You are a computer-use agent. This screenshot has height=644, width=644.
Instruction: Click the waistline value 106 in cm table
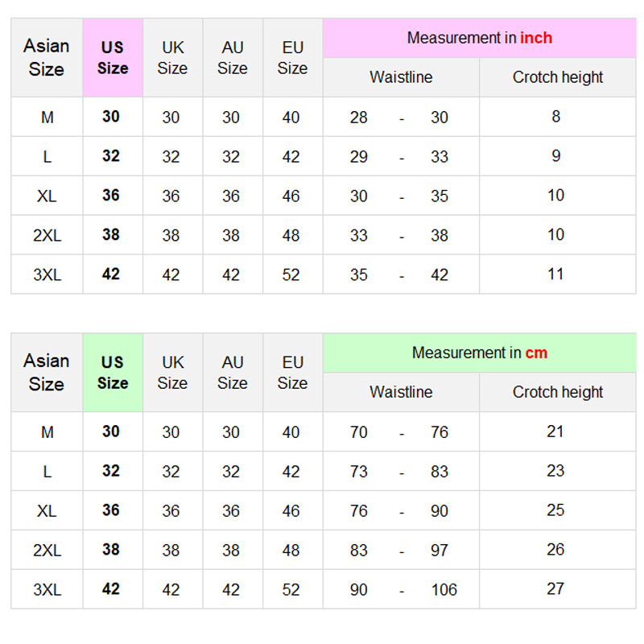point(444,589)
